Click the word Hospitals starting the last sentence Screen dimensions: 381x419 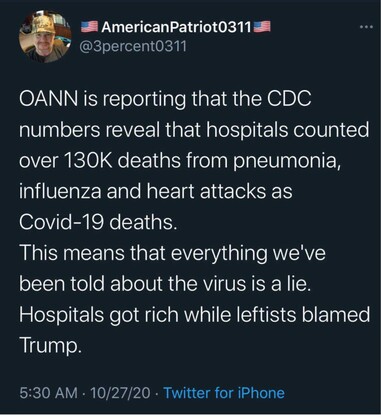click(x=61, y=315)
